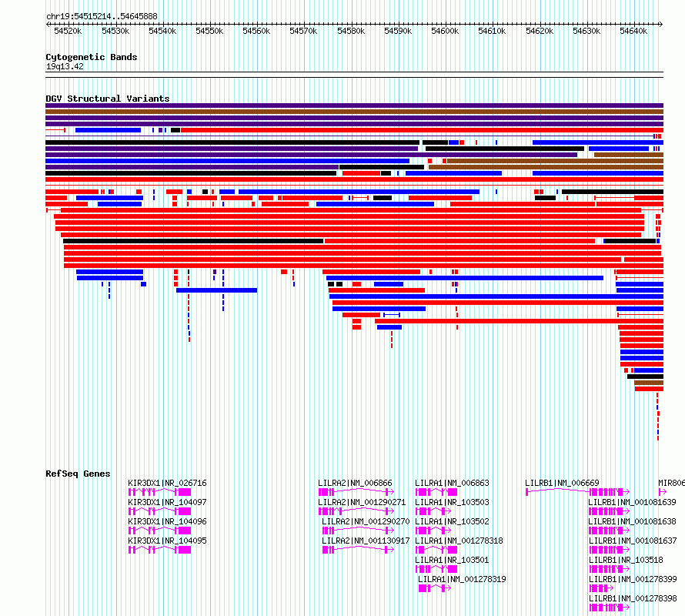Open LILRA2|NM_001290270 transcript label

coord(366,521)
